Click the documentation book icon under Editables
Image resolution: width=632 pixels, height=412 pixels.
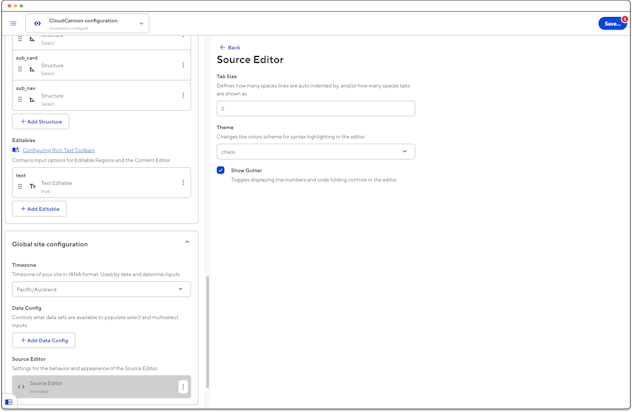[x=16, y=150]
